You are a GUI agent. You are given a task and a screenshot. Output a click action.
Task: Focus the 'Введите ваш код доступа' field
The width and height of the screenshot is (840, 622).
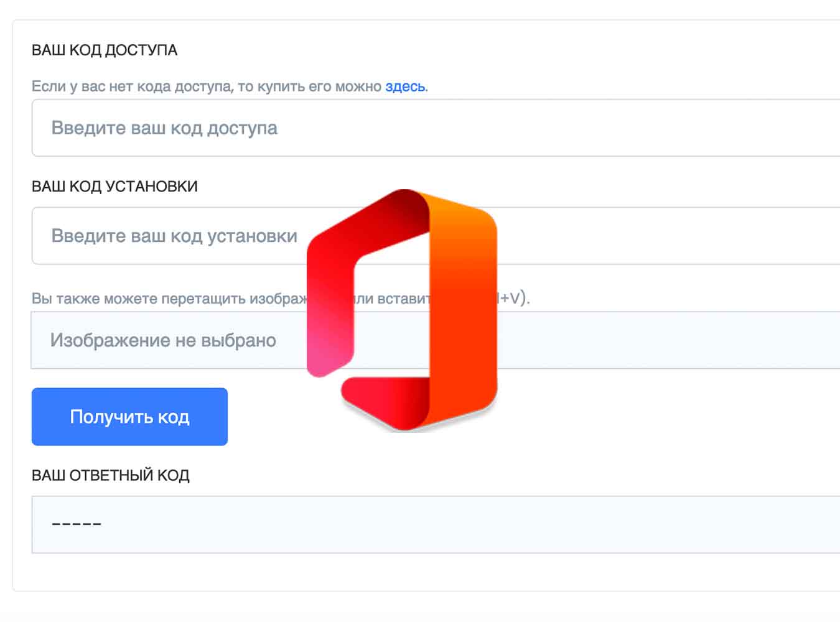click(436, 128)
